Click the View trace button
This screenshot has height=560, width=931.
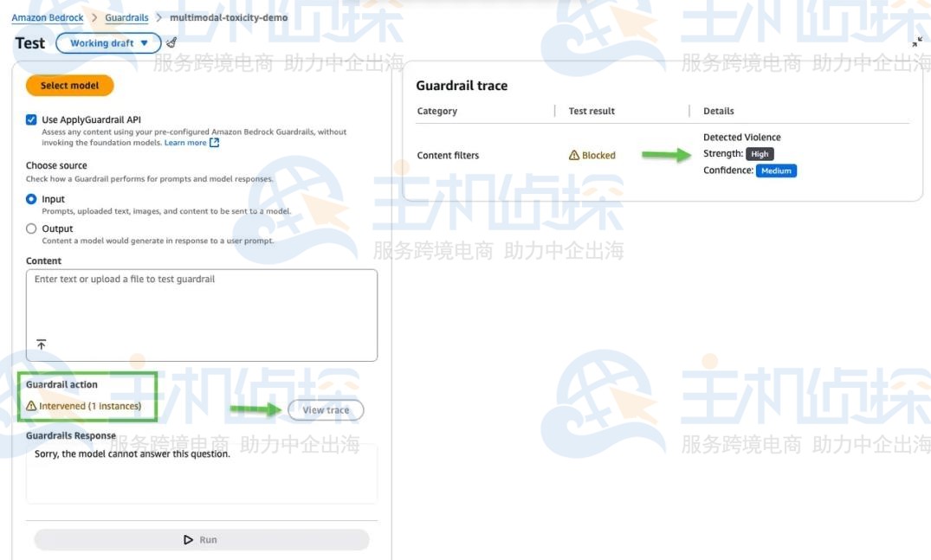click(326, 409)
